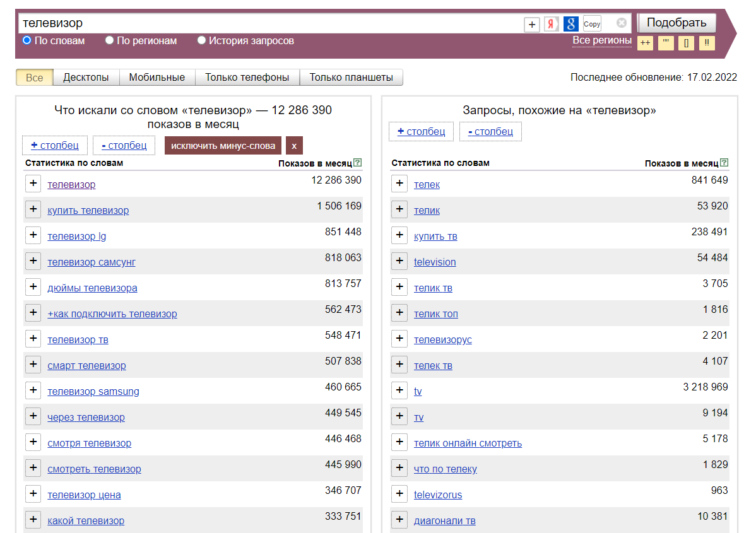Open the телик топ query link

[436, 313]
